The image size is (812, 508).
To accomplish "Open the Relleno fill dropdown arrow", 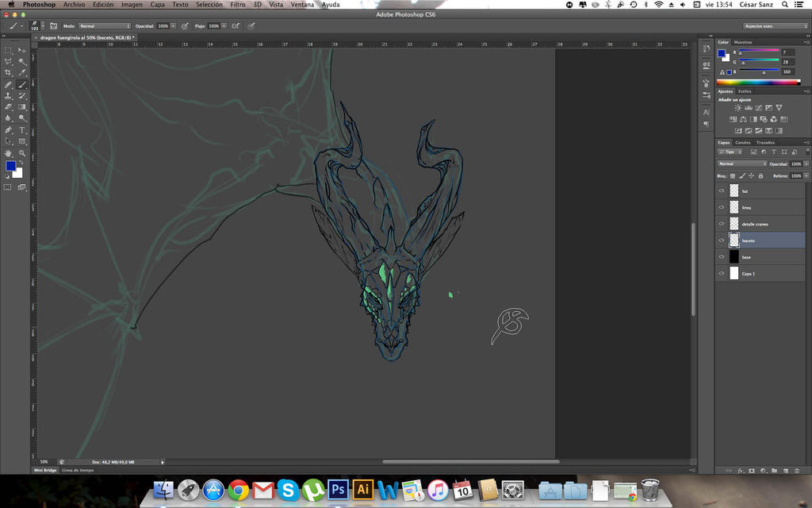I will point(806,176).
